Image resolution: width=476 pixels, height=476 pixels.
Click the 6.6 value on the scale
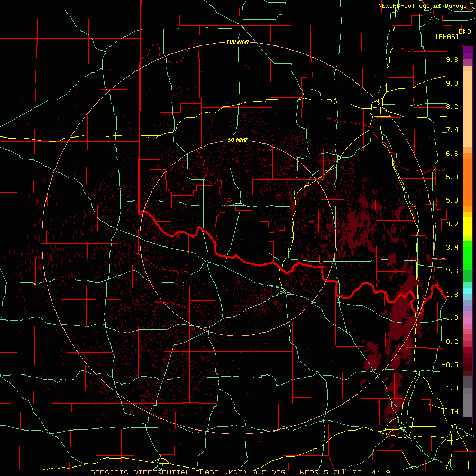click(452, 153)
